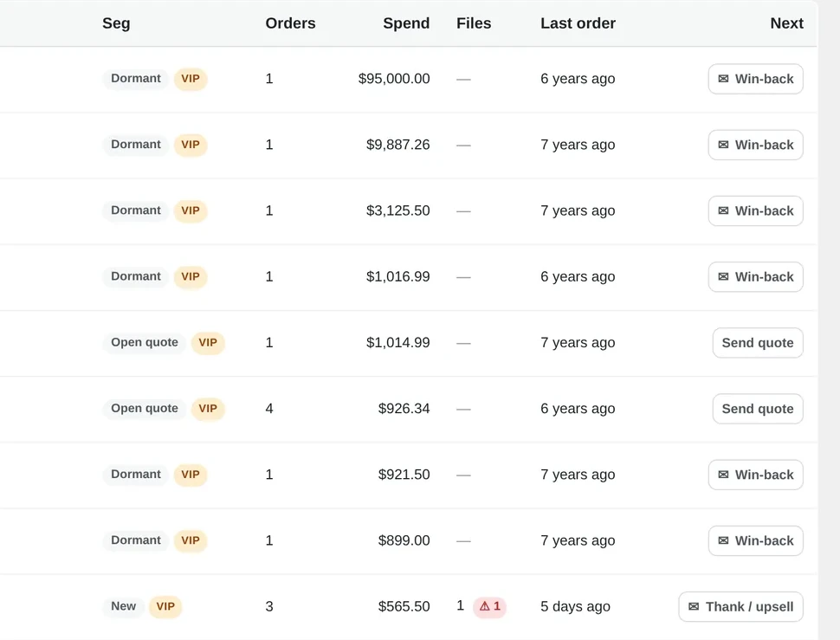The image size is (840, 640).
Task: Click the Last order column header
Action: (578, 23)
